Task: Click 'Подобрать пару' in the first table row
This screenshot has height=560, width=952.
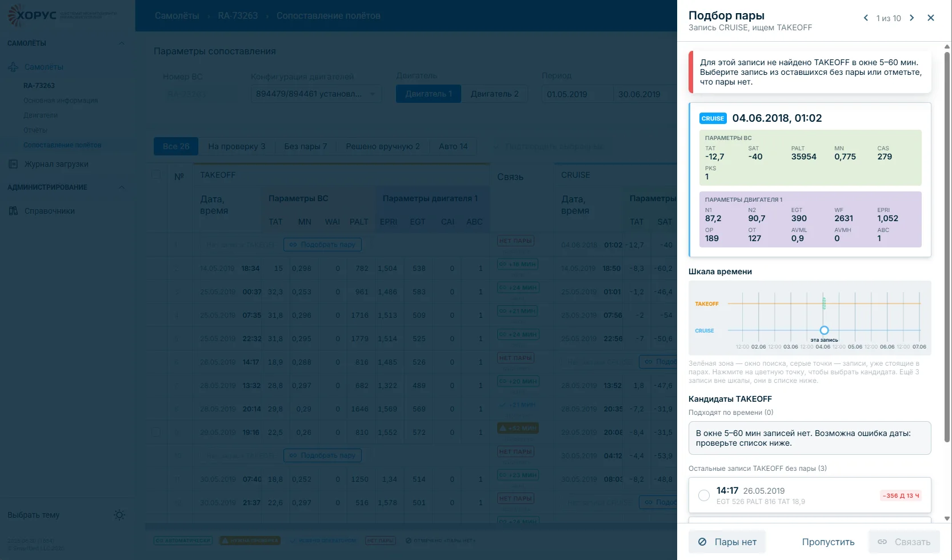Action: click(x=322, y=245)
